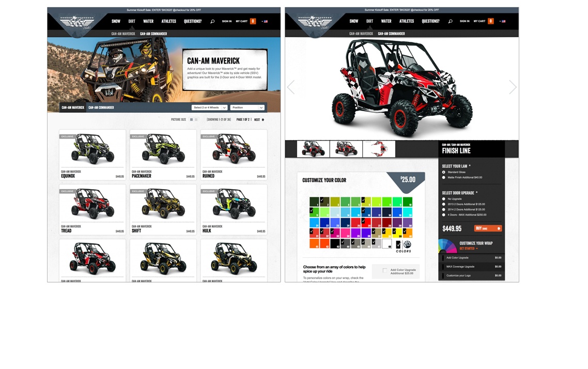Image resolution: width=588 pixels, height=369 pixels.
Task: Click the Page 1 of 2 indicator
Action: click(x=243, y=119)
